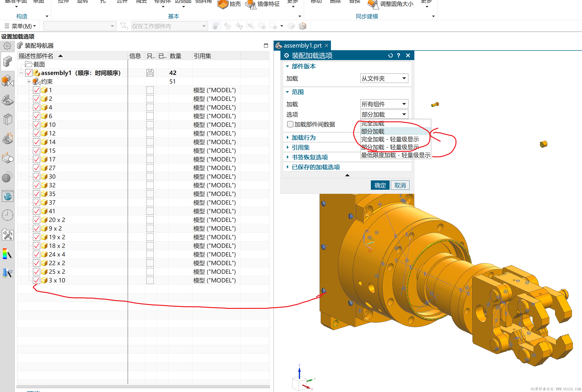Click the Count (数量) column header
The height and width of the screenshot is (392, 582).
pyautogui.click(x=180, y=56)
